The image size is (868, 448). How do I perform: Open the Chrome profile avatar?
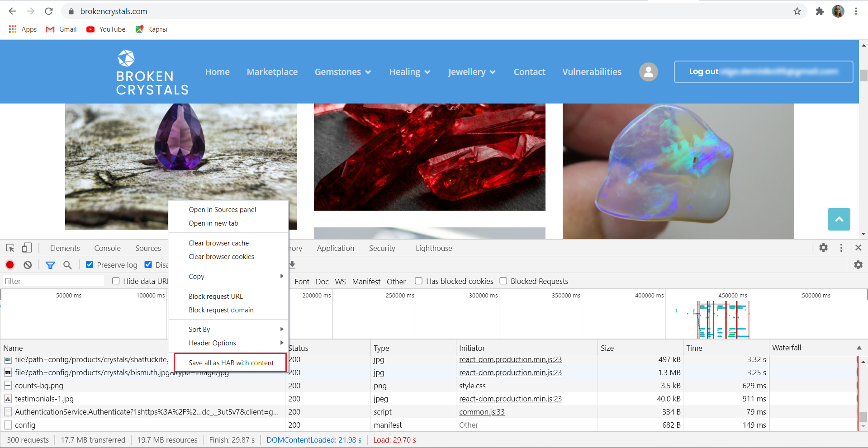838,11
